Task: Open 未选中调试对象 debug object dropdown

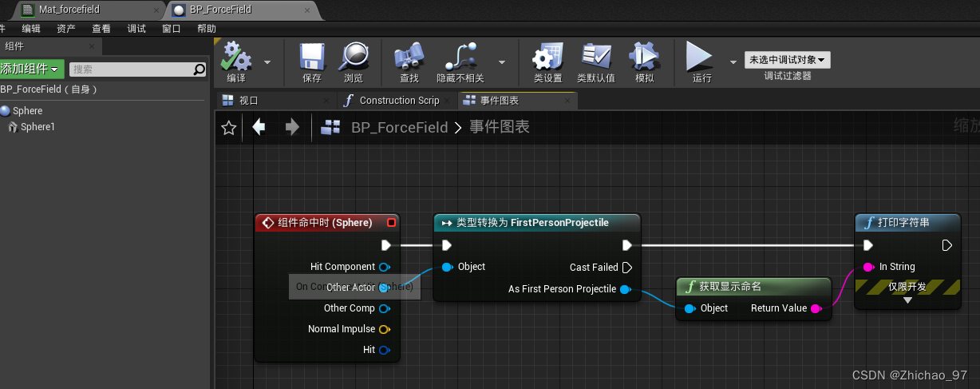Action: tap(788, 60)
